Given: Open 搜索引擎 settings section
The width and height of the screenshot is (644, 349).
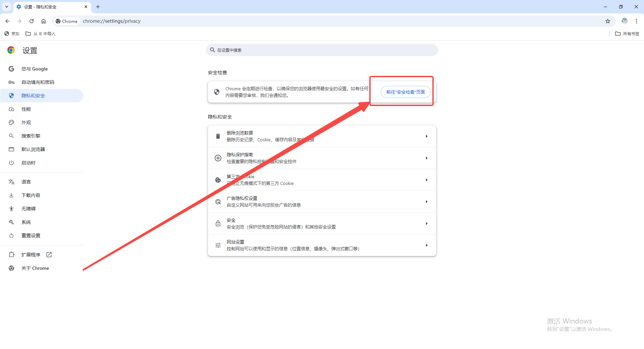Looking at the screenshot, I should coord(42,136).
